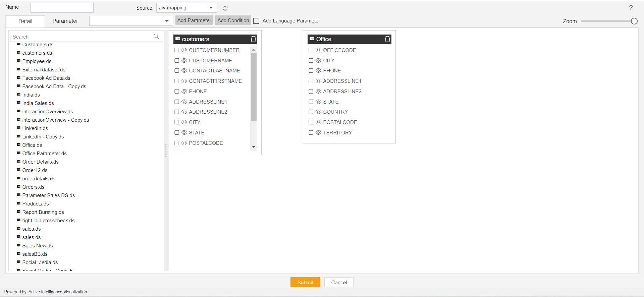This screenshot has height=297, width=644.
Task: Click the Add Condition button
Action: click(233, 20)
